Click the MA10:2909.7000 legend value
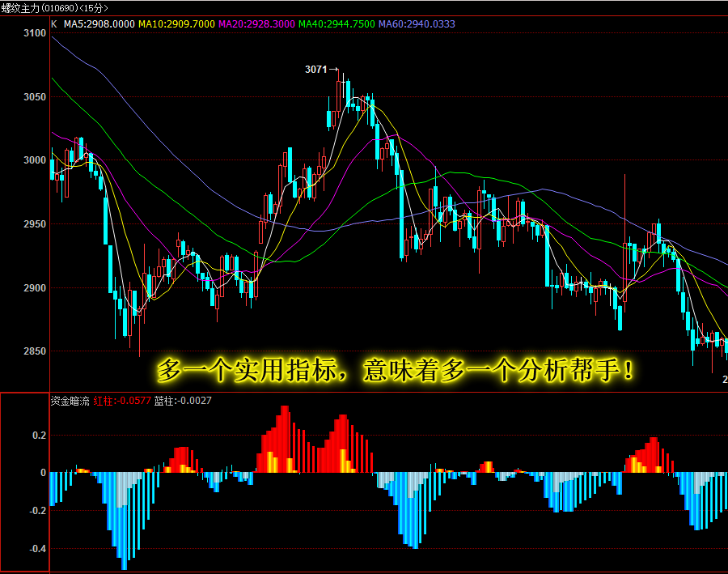Viewport: 728px width, 574px height. pyautogui.click(x=177, y=24)
